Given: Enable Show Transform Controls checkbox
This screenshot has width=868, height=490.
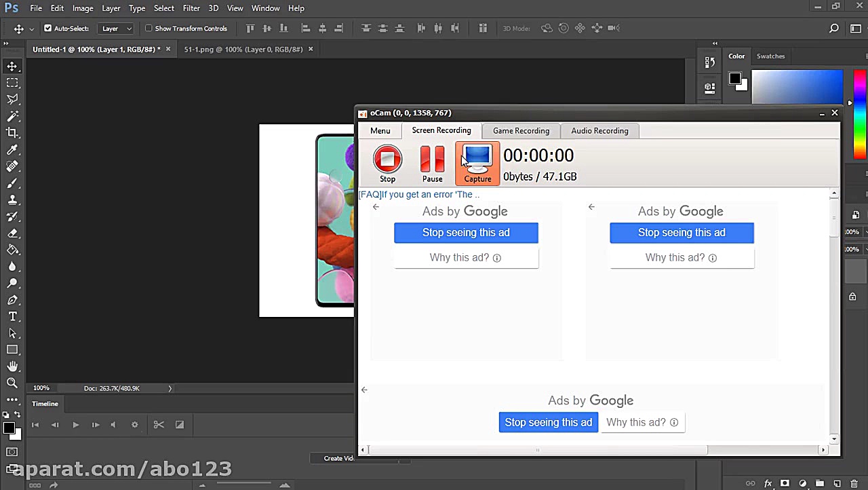Looking at the screenshot, I should click(149, 29).
